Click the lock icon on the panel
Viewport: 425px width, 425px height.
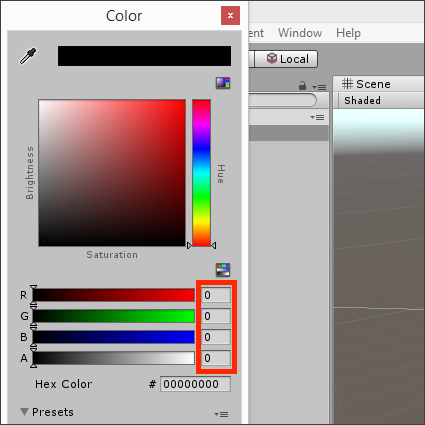302,86
